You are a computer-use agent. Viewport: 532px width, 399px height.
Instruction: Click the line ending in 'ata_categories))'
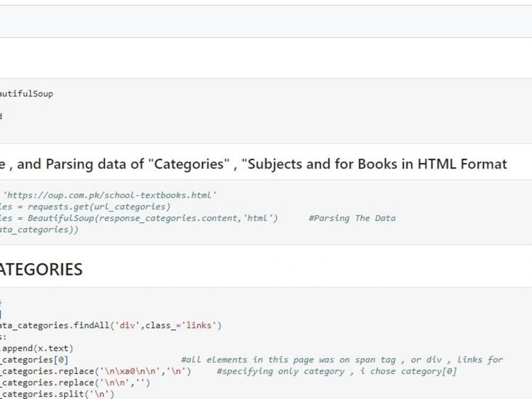click(39, 230)
